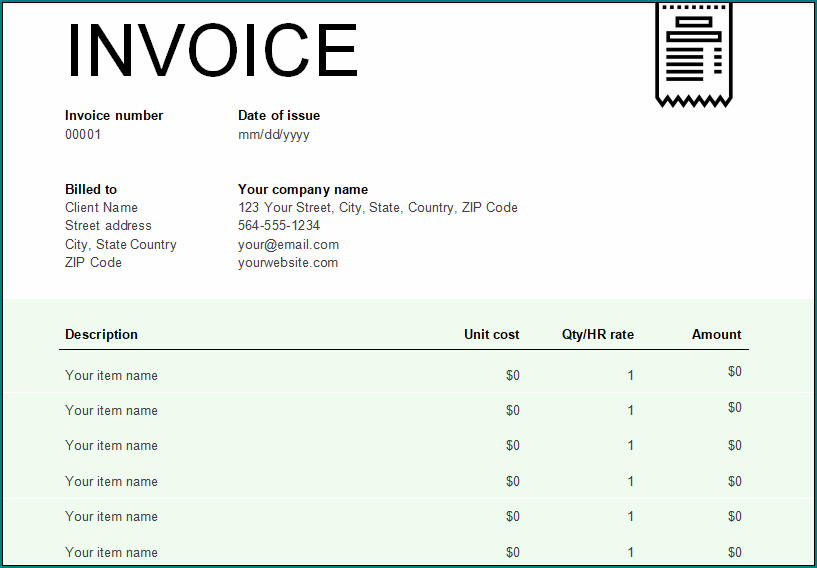Click the phone number 564-555-1234
Screen dimensions: 817x568
[x=279, y=226]
